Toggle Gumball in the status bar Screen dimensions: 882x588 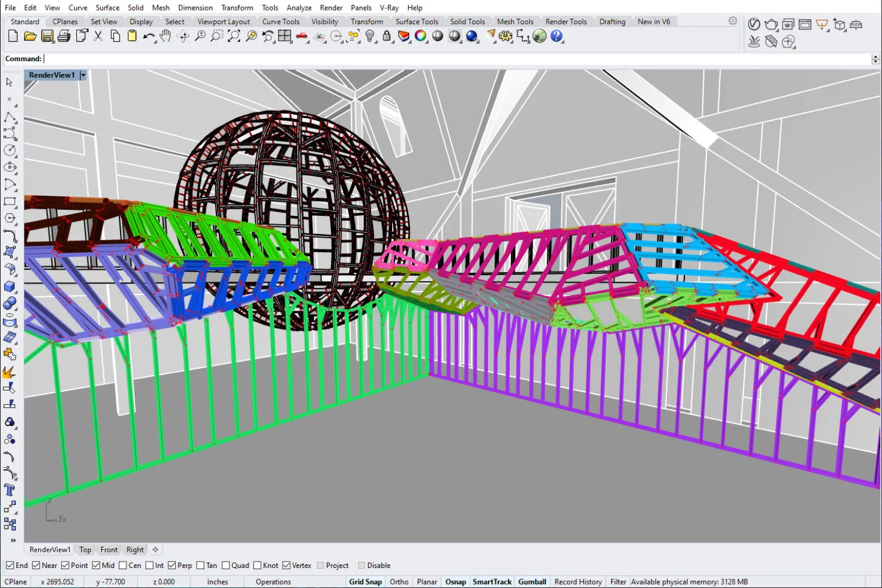[532, 581]
